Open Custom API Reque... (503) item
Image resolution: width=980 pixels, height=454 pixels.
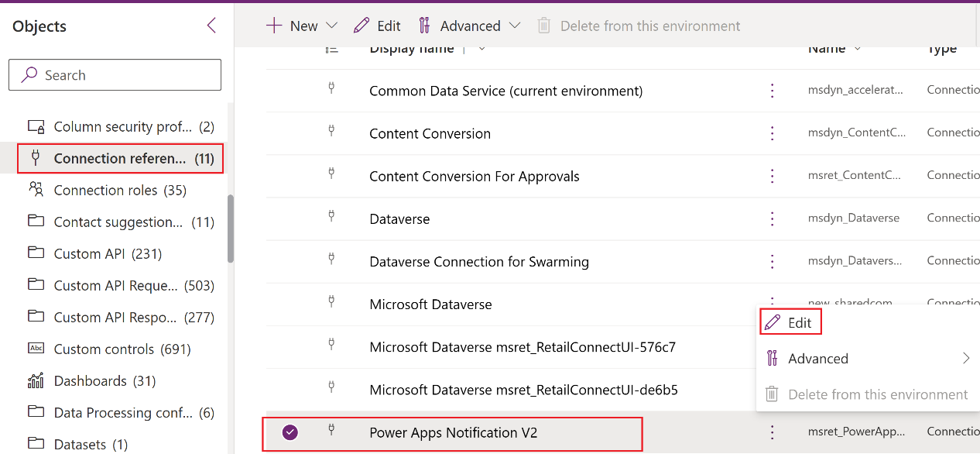click(x=121, y=285)
